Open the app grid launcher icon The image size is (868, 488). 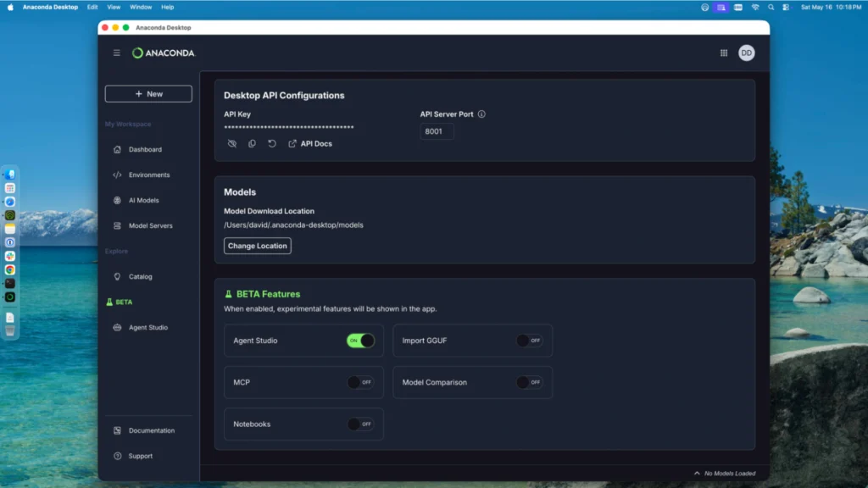(x=724, y=53)
